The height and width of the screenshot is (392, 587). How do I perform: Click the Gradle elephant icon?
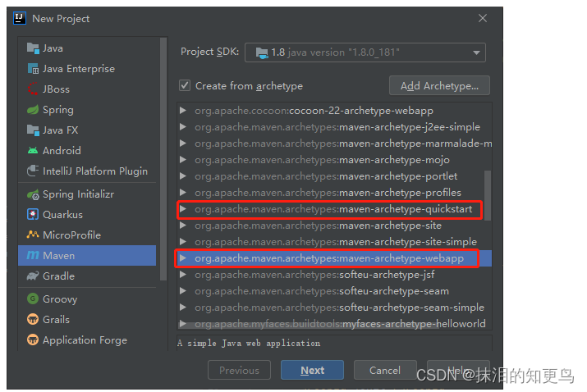pyautogui.click(x=33, y=276)
